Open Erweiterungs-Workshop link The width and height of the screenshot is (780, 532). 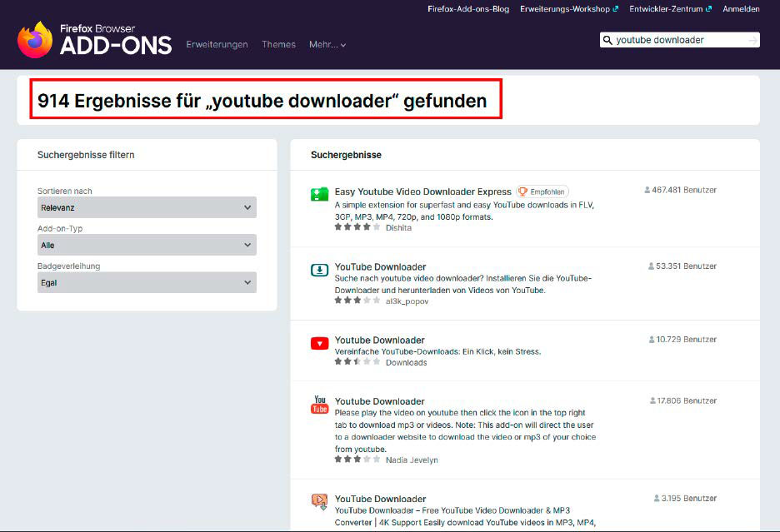click(x=565, y=9)
